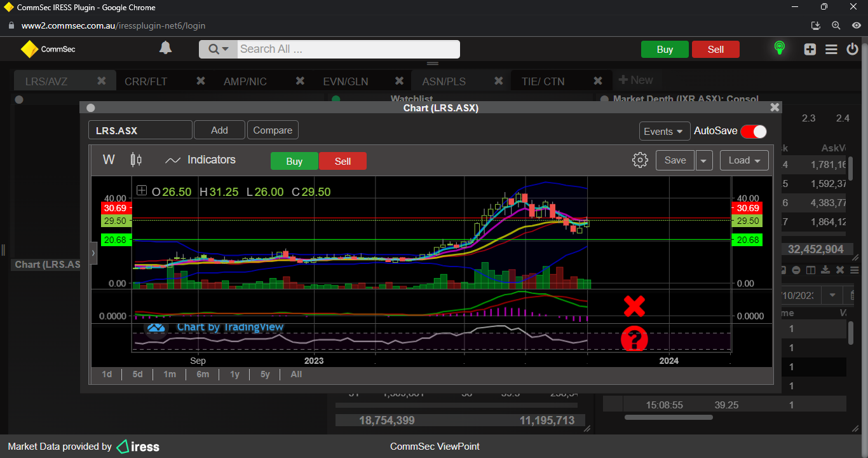This screenshot has height=458, width=868.
Task: Click the power logout icon
Action: (x=852, y=49)
